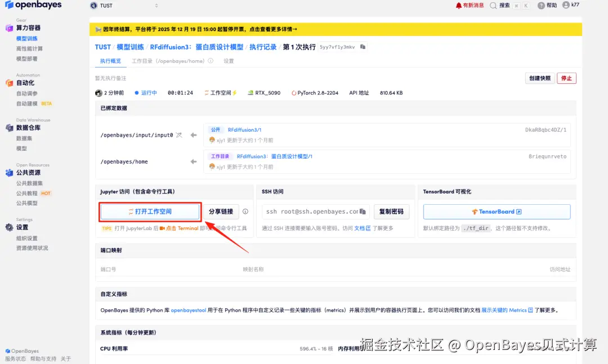The height and width of the screenshot is (364, 608).
Task: Copy the SSH command with the clipboard icon
Action: tap(363, 212)
